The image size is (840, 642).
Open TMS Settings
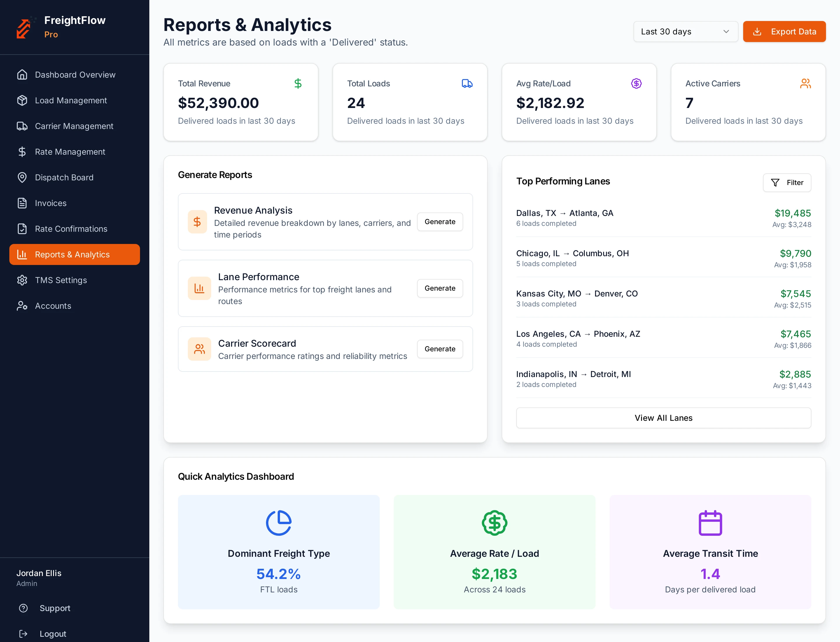tap(74, 280)
